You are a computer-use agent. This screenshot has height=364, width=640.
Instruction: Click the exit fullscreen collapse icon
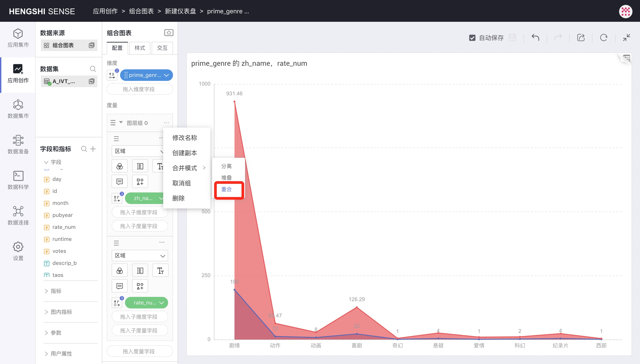tap(626, 38)
